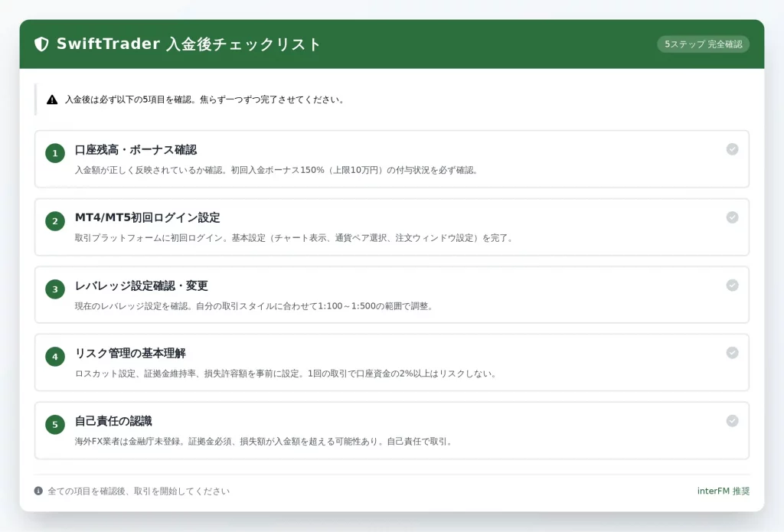Viewport: 784px width, 532px height.
Task: Select the MT4/MT5初回ログイン設定 heading
Action: coord(147,217)
